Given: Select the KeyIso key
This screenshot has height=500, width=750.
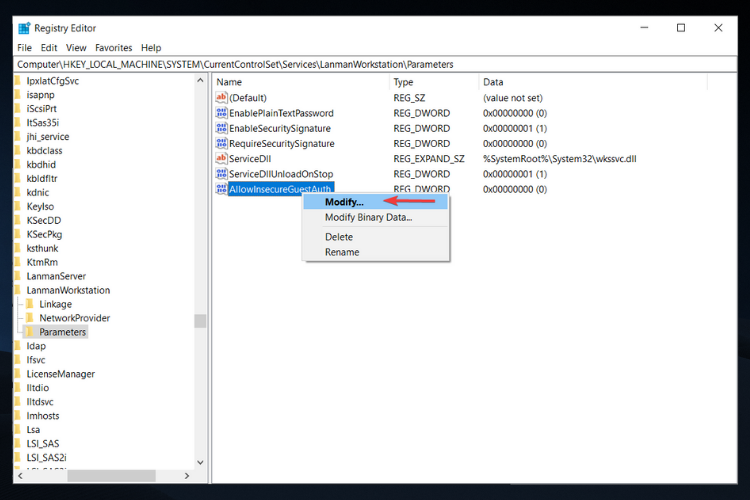Looking at the screenshot, I should coord(40,206).
